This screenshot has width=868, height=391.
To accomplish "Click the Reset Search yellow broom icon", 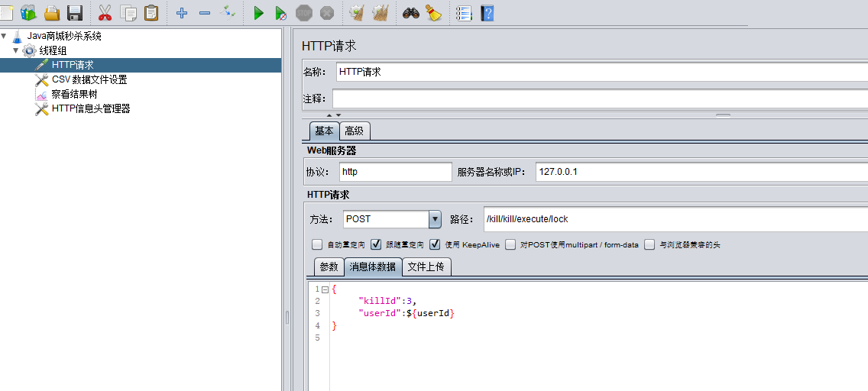I will (x=433, y=13).
